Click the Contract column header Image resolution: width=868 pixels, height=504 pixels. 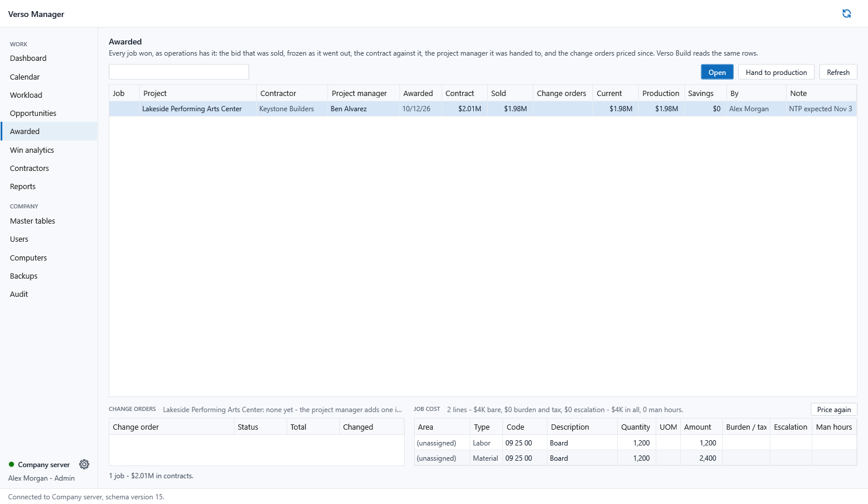pyautogui.click(x=464, y=93)
